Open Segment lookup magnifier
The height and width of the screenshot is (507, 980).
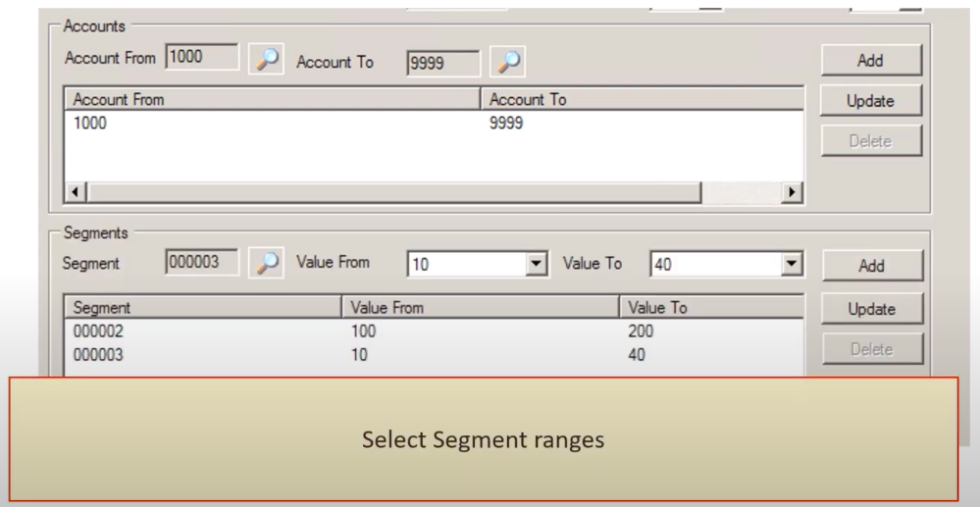click(x=266, y=263)
